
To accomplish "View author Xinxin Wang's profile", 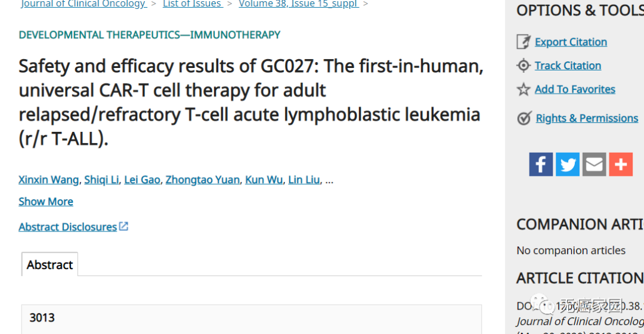I will (x=48, y=180).
